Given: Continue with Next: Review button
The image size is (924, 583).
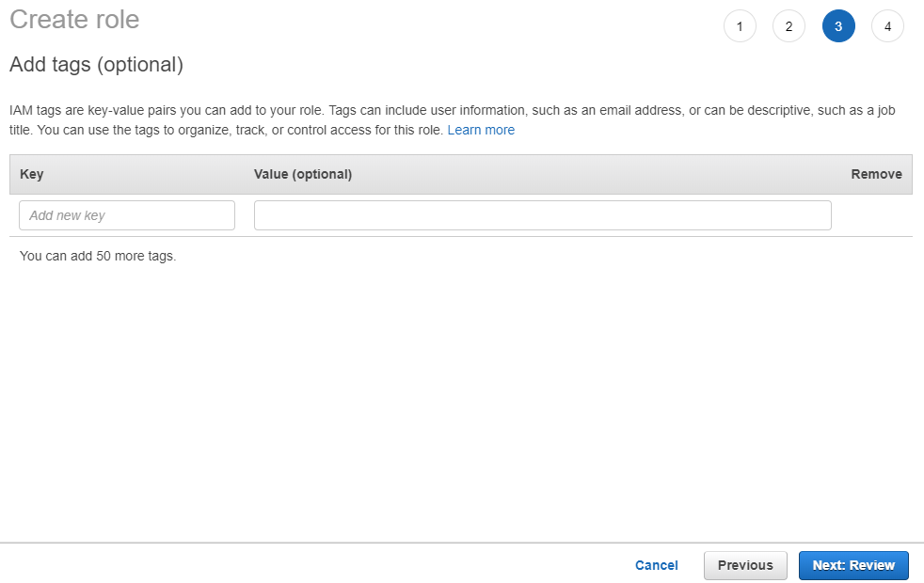Looking at the screenshot, I should [x=853, y=565].
